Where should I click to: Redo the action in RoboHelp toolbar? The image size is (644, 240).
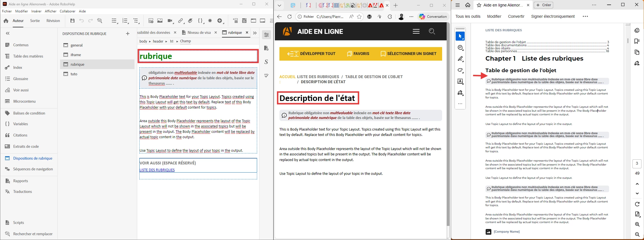point(91,21)
